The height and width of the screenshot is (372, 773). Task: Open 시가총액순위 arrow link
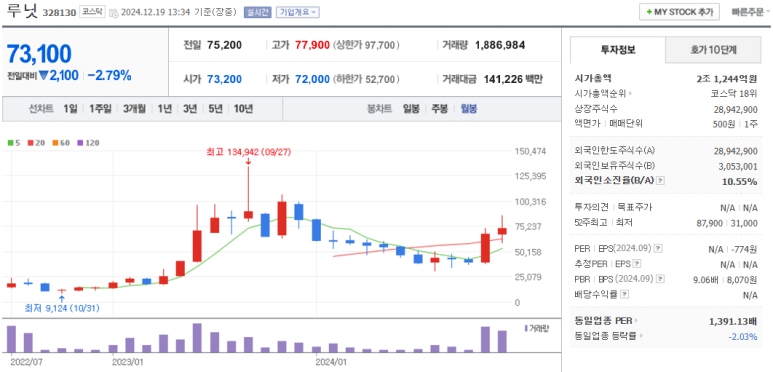click(631, 94)
